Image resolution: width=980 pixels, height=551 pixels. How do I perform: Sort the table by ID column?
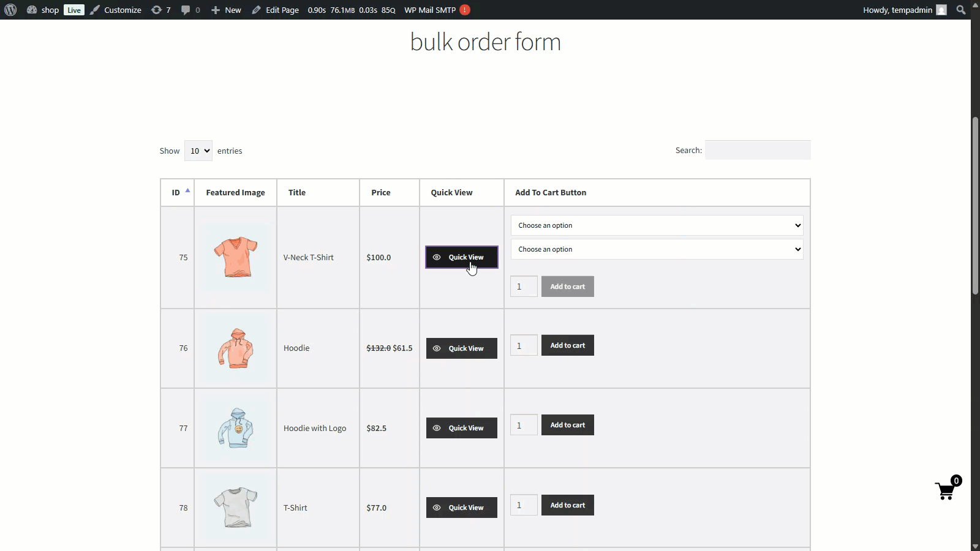177,192
